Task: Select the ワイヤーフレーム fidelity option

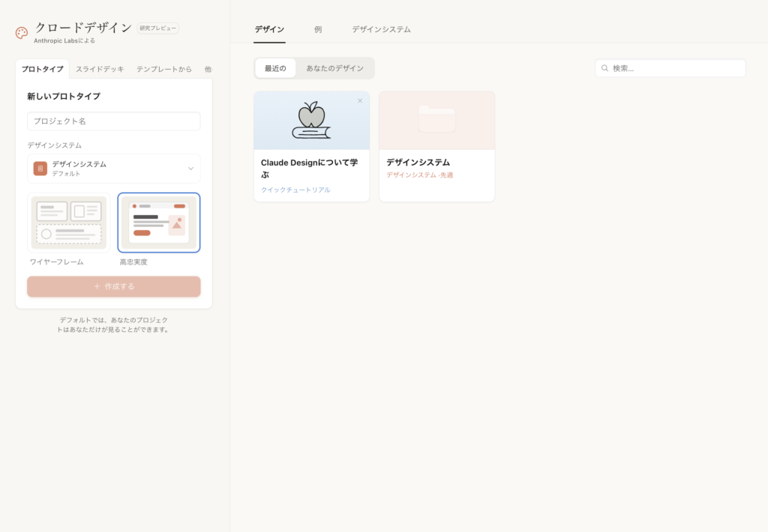Action: pyautogui.click(x=69, y=223)
